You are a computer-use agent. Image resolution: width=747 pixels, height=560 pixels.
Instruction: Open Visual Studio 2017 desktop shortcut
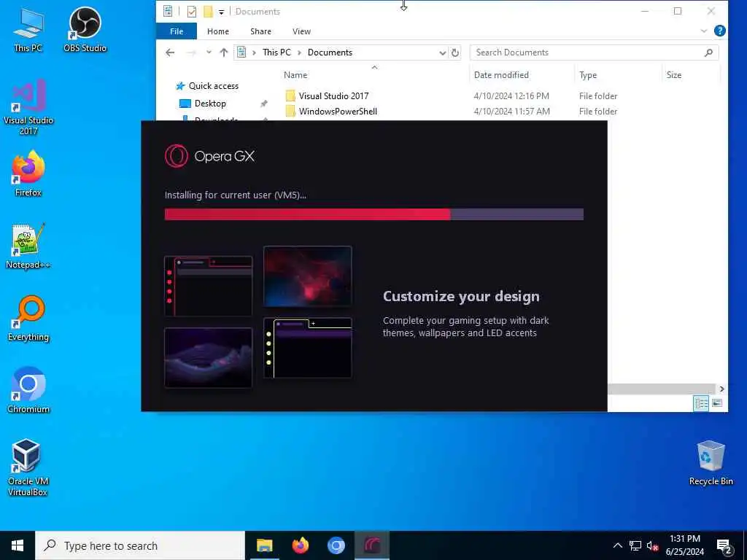28,107
